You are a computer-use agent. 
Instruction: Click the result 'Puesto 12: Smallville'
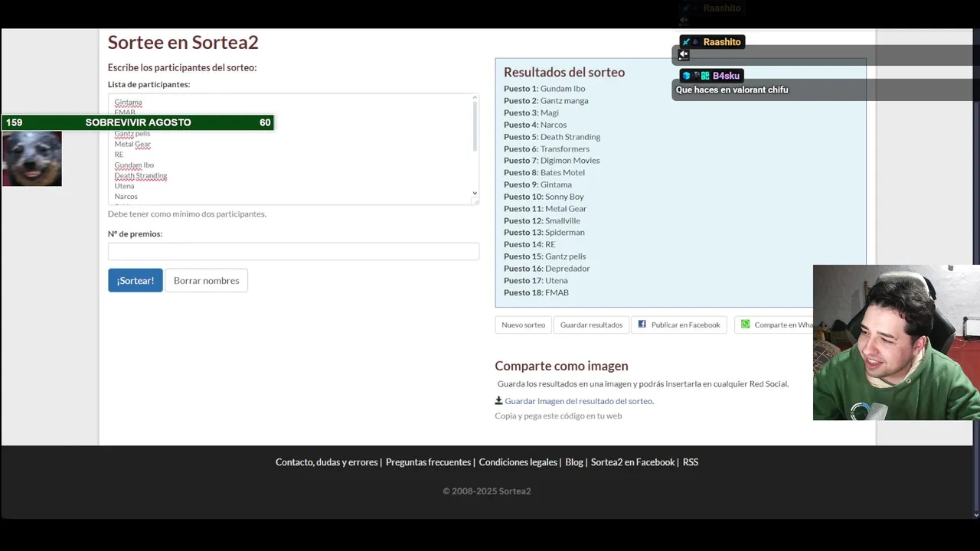(x=542, y=221)
